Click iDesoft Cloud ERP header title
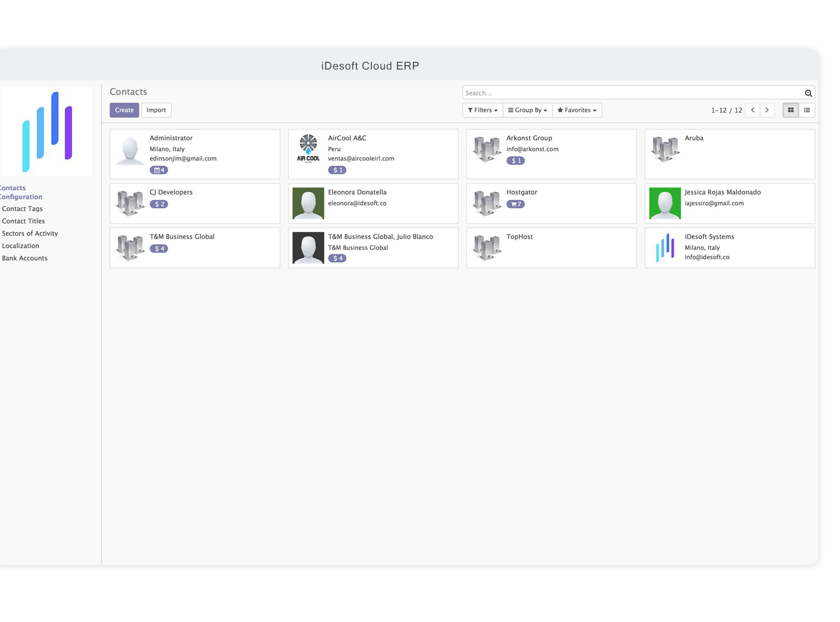840x622 pixels. [x=370, y=66]
